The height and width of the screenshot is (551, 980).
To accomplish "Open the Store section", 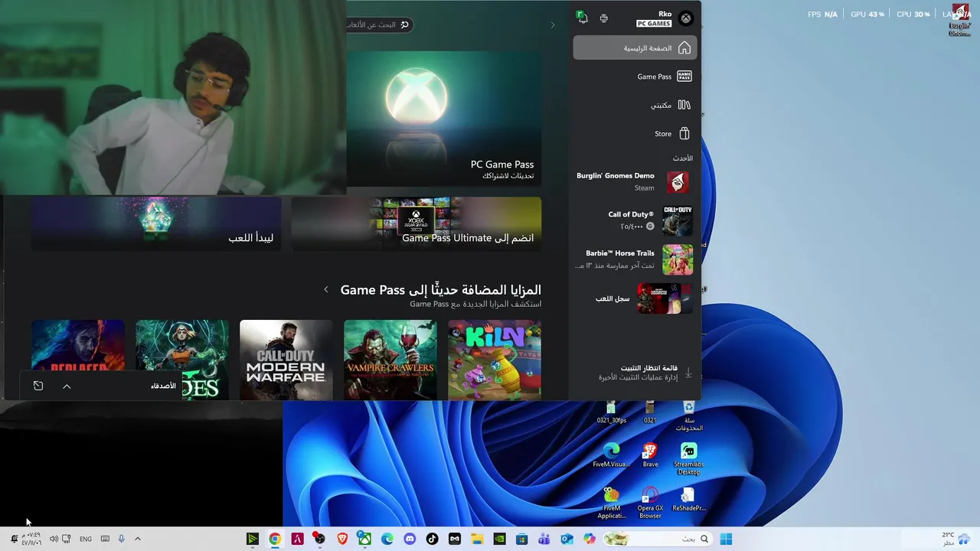I will click(x=635, y=133).
